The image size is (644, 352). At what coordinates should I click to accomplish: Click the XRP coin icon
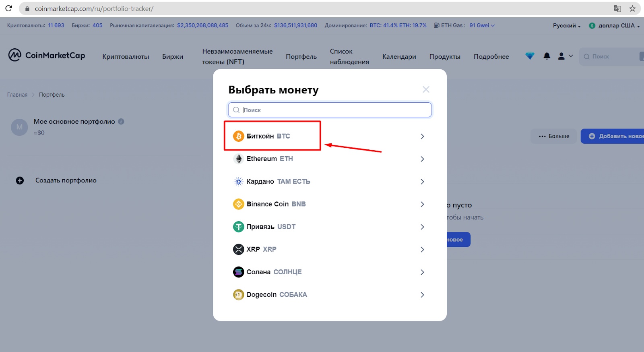click(239, 249)
